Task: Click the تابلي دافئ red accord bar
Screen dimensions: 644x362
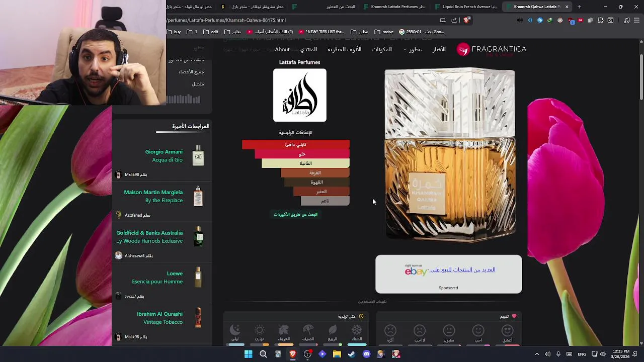Action: pyautogui.click(x=296, y=145)
